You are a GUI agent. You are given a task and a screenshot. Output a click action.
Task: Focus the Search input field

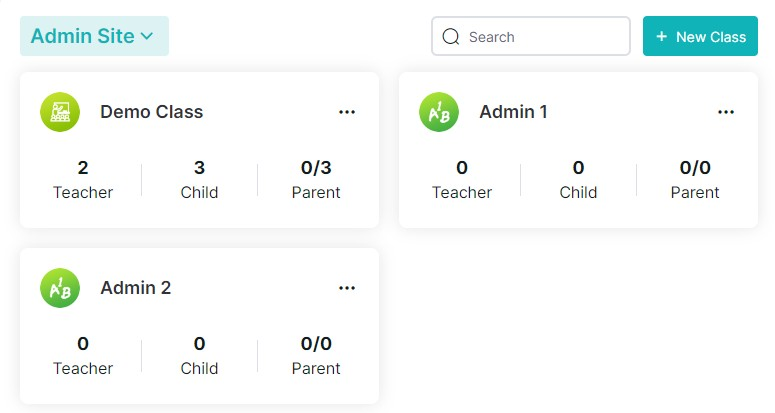point(531,36)
